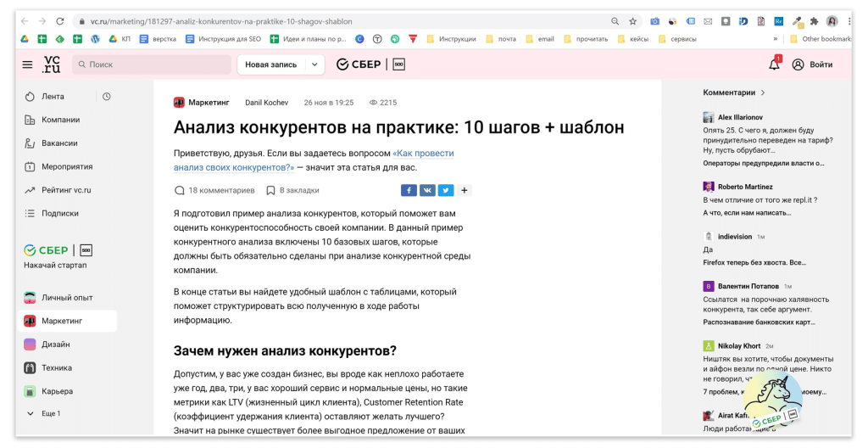Viewport: 868px width, 448px height.
Task: Open the 18 комментариев link
Action: pyautogui.click(x=214, y=190)
